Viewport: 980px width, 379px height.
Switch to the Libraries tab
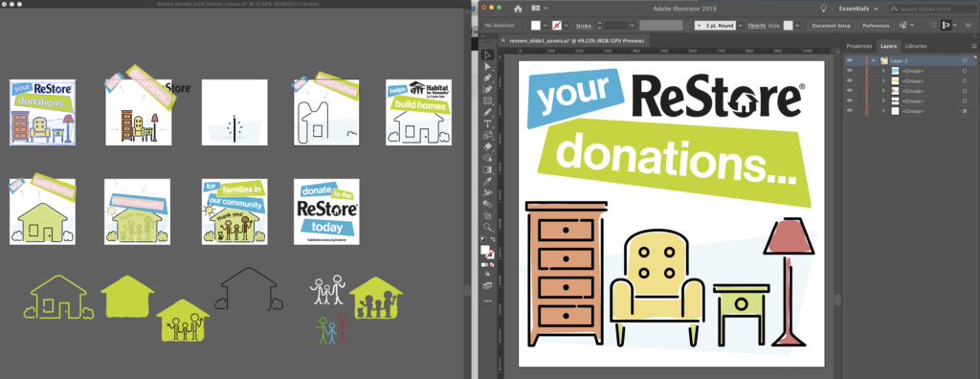(916, 46)
